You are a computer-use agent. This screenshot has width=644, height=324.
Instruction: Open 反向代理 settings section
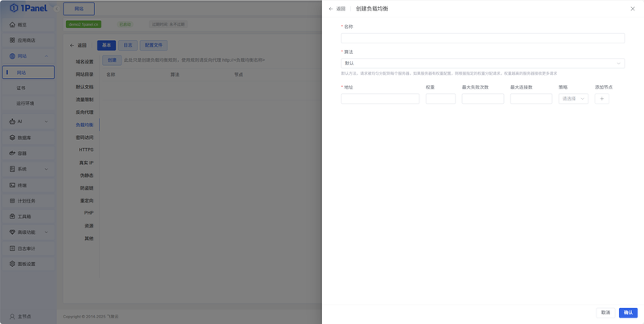point(85,112)
